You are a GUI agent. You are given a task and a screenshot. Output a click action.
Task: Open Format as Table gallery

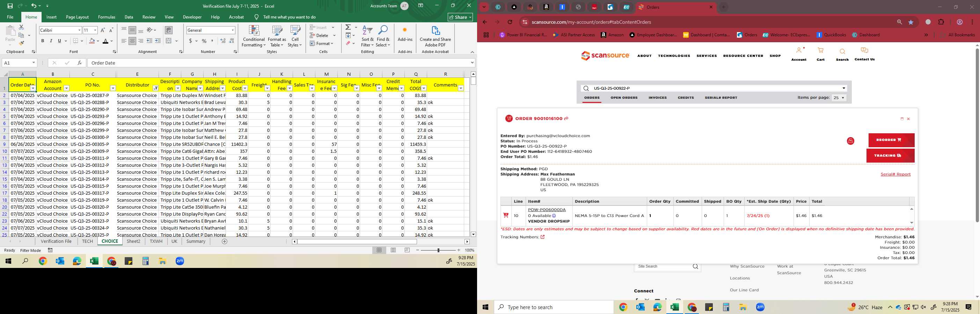pyautogui.click(x=277, y=36)
